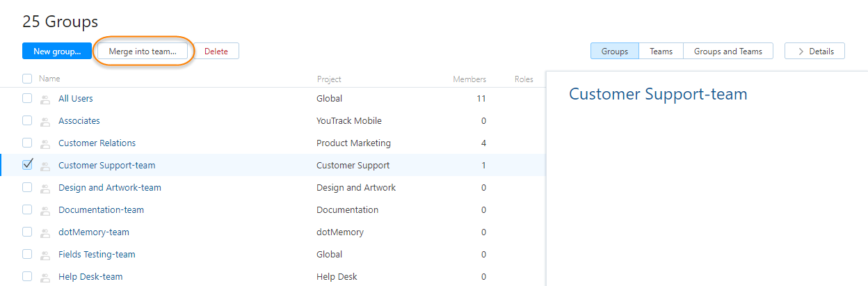This screenshot has height=286, width=868.
Task: Open the Fields Testing-team group link
Action: 97,255
